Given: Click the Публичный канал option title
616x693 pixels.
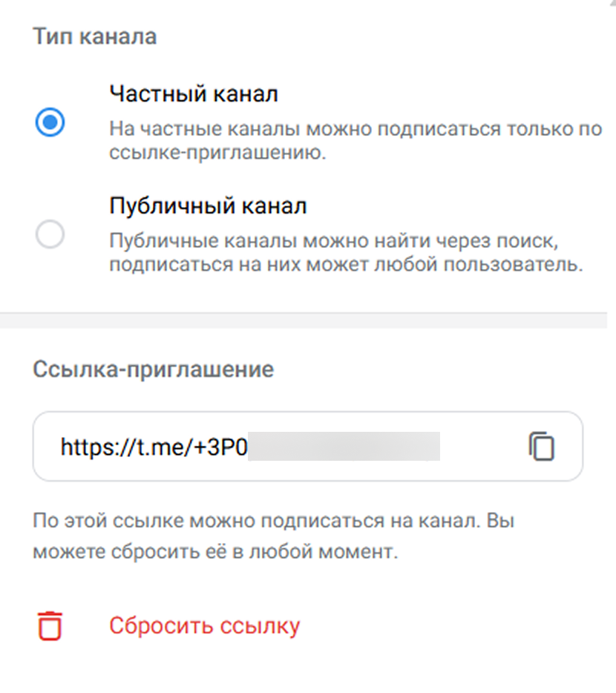Looking at the screenshot, I should [x=208, y=206].
